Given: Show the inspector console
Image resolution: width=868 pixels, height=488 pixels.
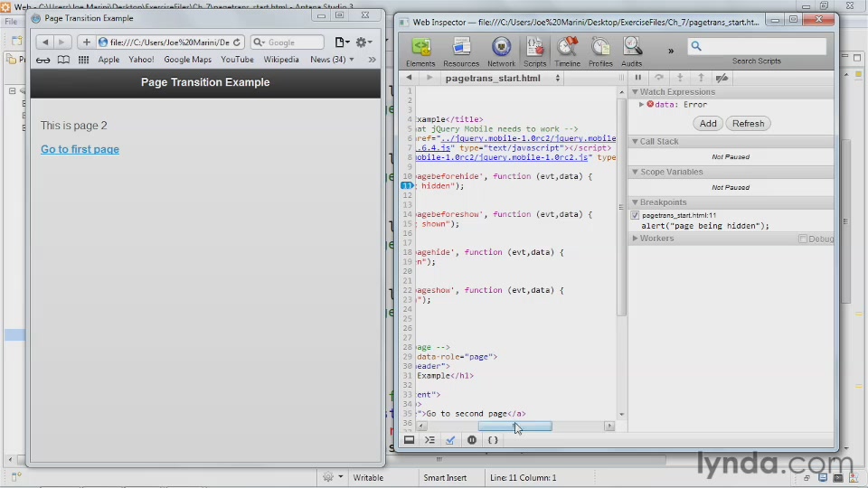Looking at the screenshot, I should pyautogui.click(x=429, y=440).
